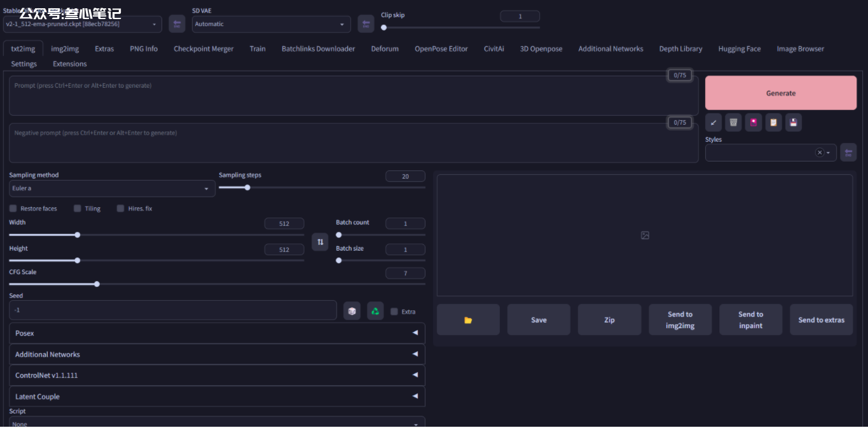Open the Settings tab
The image size is (868, 428).
tap(24, 64)
